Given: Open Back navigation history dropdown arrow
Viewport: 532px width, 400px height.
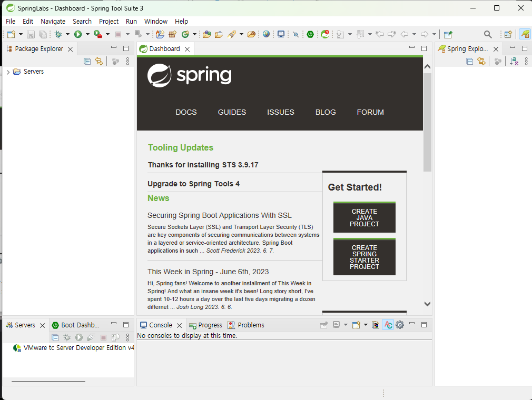Looking at the screenshot, I should 414,34.
